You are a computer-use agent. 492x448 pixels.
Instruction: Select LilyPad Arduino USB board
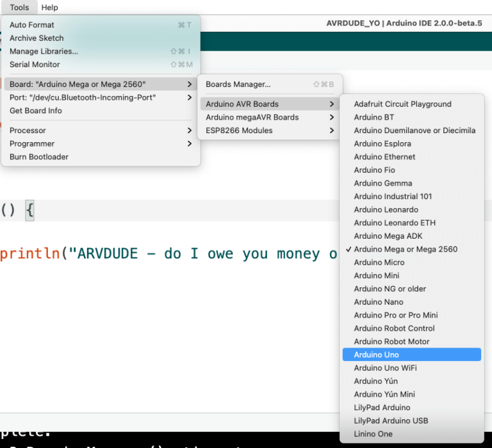tap(412, 420)
